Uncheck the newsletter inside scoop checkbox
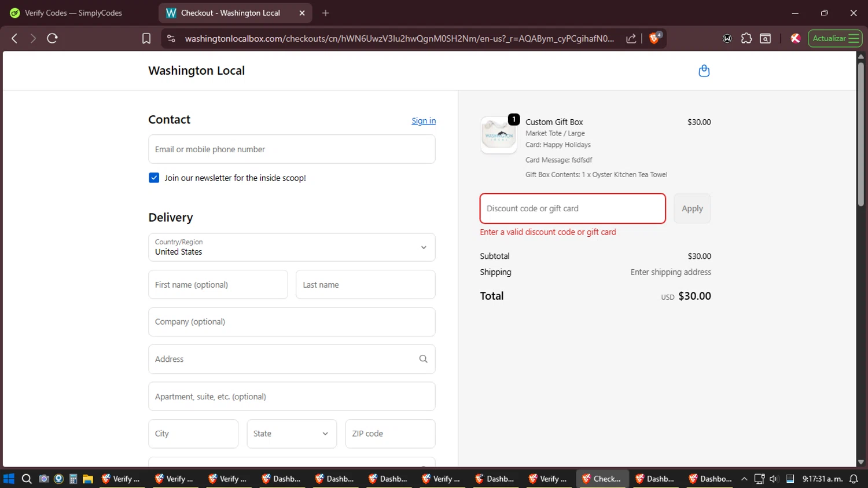Viewport: 868px width, 488px height. click(154, 178)
